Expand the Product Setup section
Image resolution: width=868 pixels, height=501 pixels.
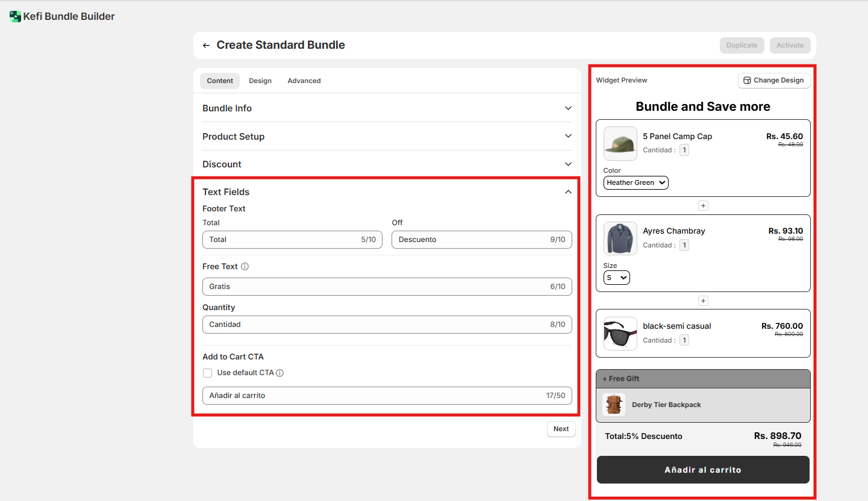pos(387,137)
